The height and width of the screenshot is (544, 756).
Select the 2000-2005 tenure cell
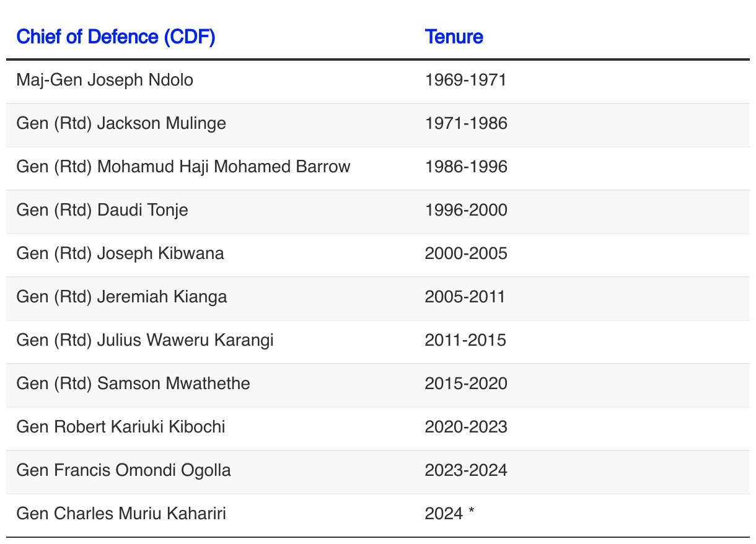466,253
